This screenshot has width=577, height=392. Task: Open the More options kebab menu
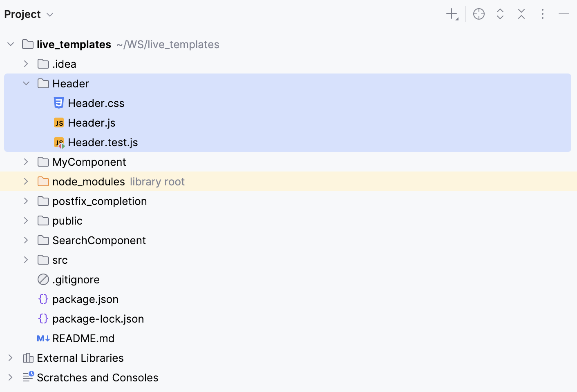[x=542, y=13]
